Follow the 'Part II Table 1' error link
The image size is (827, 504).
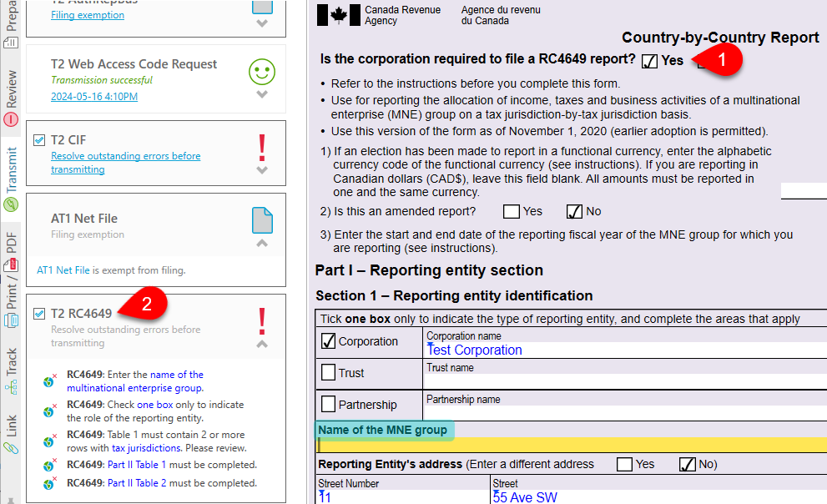pos(137,465)
